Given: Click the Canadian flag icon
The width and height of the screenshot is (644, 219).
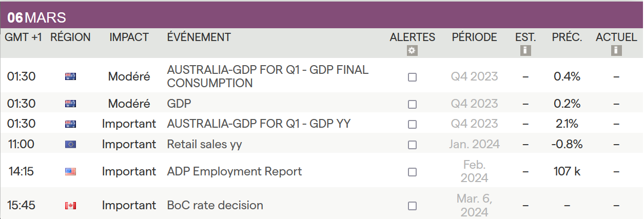Looking at the screenshot, I should [71, 206].
